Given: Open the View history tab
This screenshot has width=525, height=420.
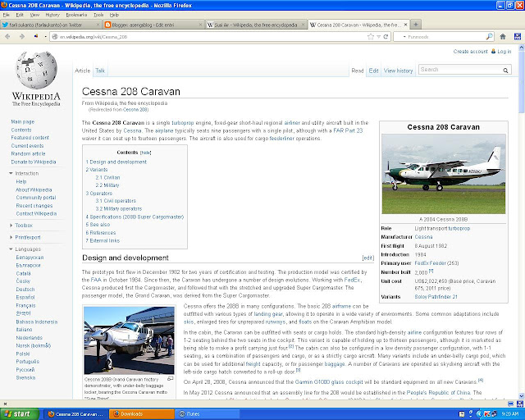Looking at the screenshot, I should 398,71.
